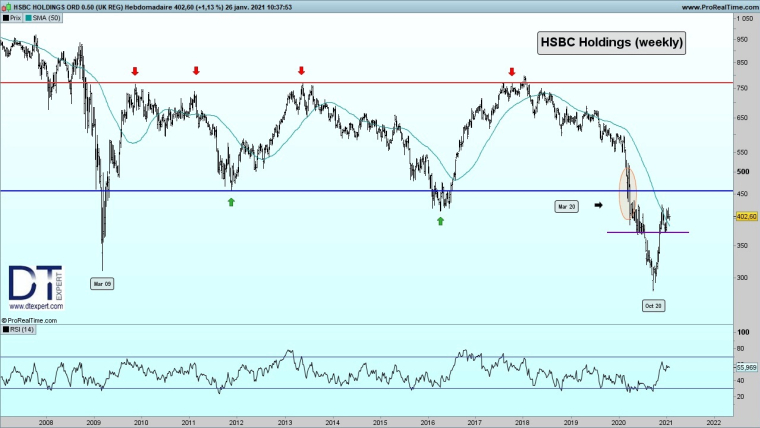Open the RSI (14) indicator label
The width and height of the screenshot is (760, 428).
(20, 329)
